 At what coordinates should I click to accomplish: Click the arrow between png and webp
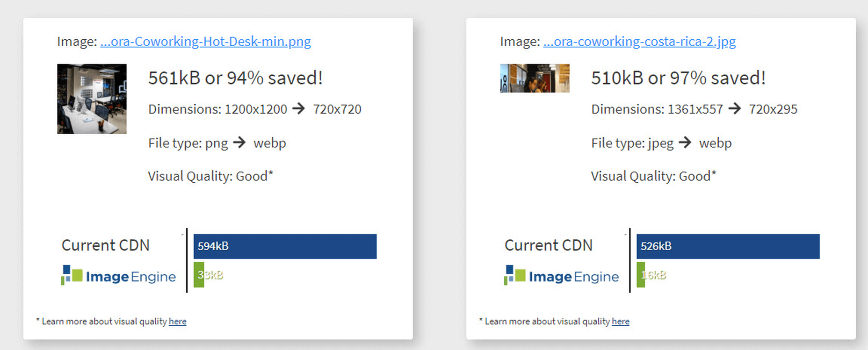tap(239, 142)
